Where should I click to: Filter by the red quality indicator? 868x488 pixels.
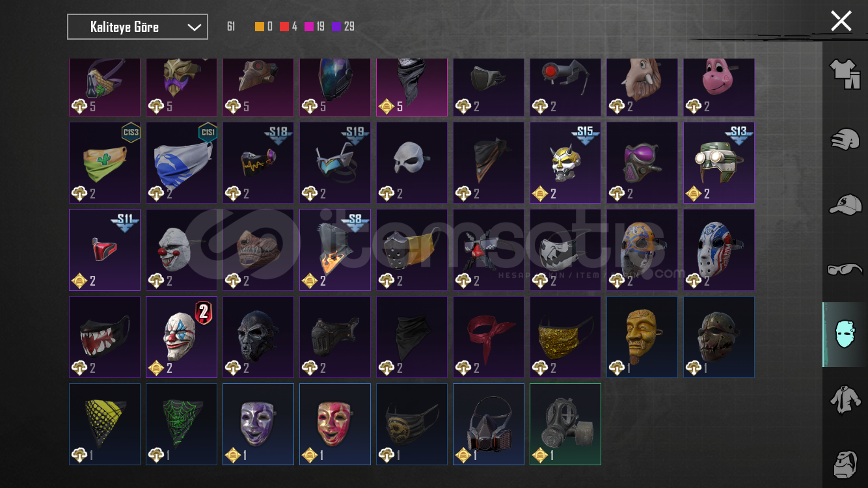click(284, 27)
